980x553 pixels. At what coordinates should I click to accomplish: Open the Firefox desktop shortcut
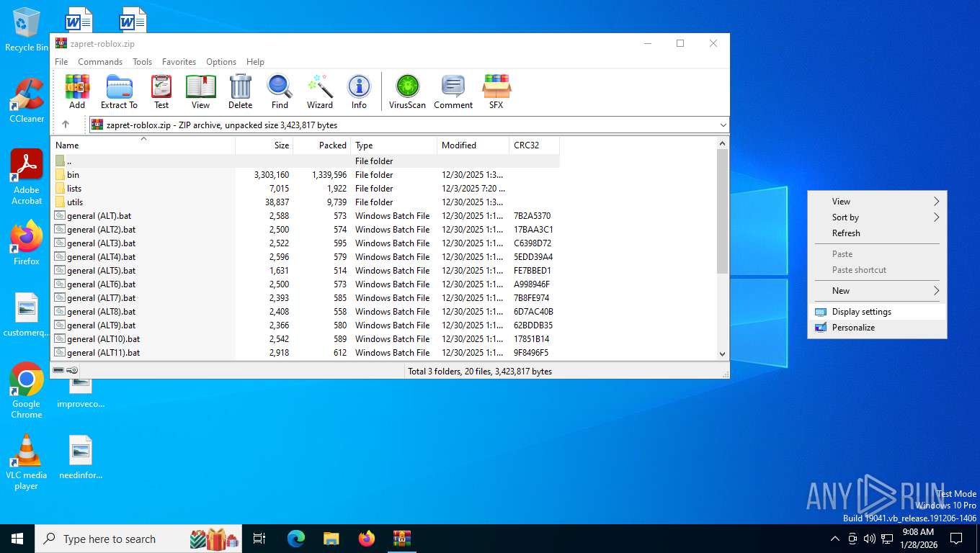[x=27, y=243]
